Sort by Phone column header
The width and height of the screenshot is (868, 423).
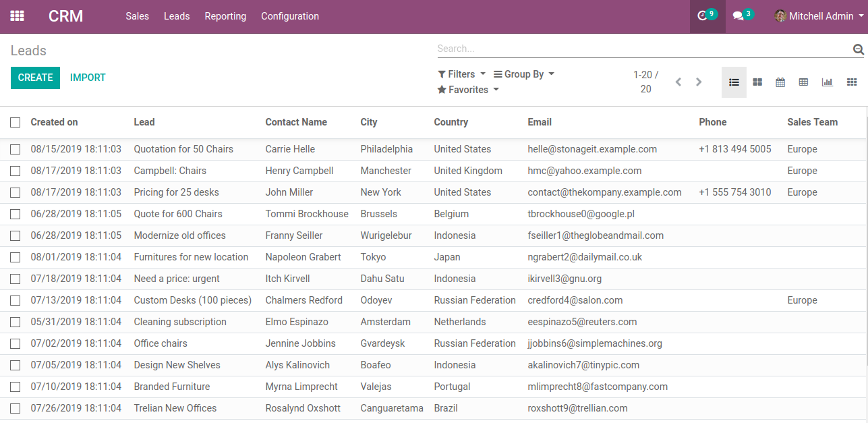click(x=713, y=122)
